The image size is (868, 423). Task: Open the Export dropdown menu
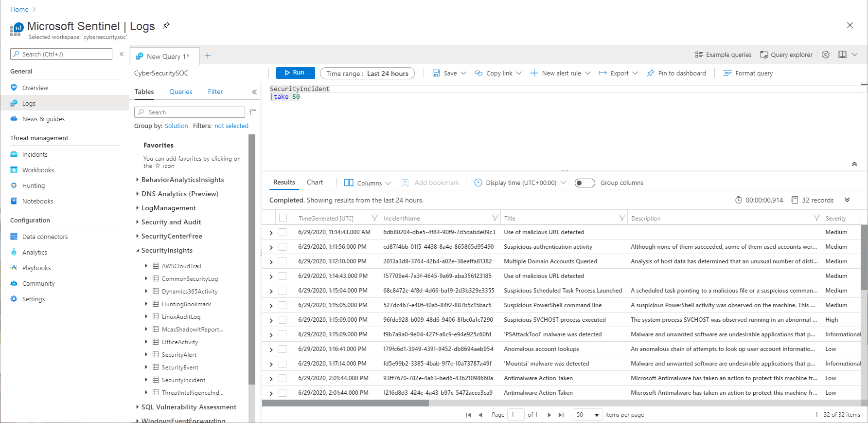[x=619, y=73]
